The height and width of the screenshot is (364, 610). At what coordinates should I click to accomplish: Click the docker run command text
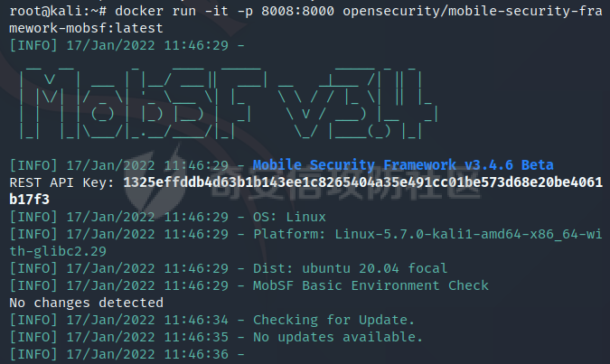pyautogui.click(x=155, y=11)
